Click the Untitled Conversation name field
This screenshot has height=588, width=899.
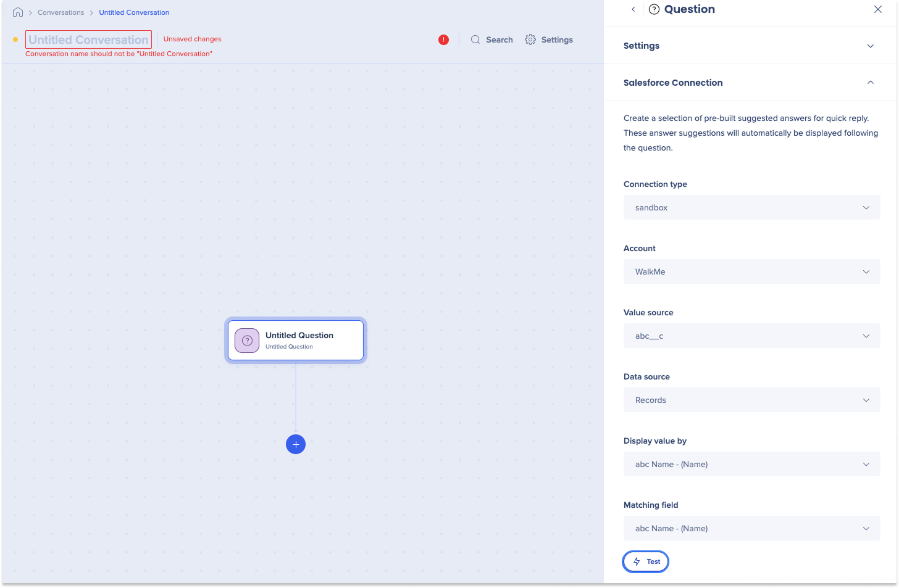88,39
